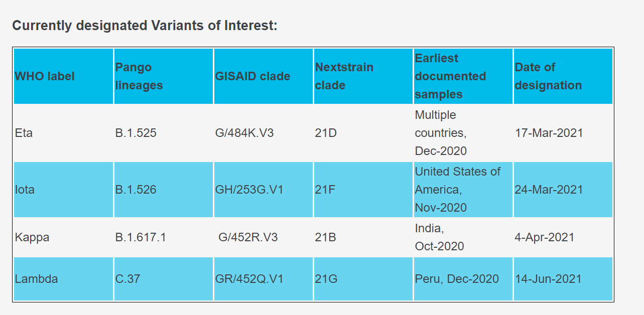644x315 pixels.
Task: Click the B.1.617.1 lineage cell
Action: (x=141, y=237)
